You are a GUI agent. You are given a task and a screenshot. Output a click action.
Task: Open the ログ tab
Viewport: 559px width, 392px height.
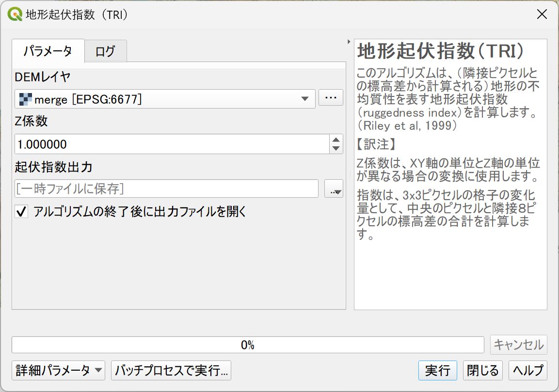pos(106,52)
